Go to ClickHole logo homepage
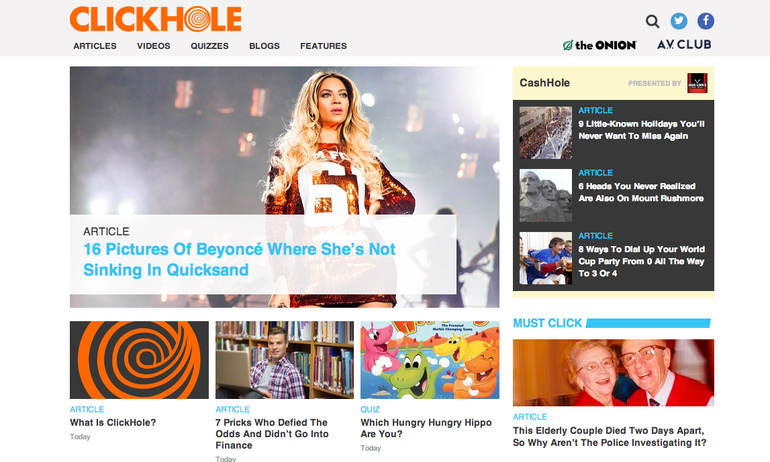The width and height of the screenshot is (770, 462). tap(156, 19)
